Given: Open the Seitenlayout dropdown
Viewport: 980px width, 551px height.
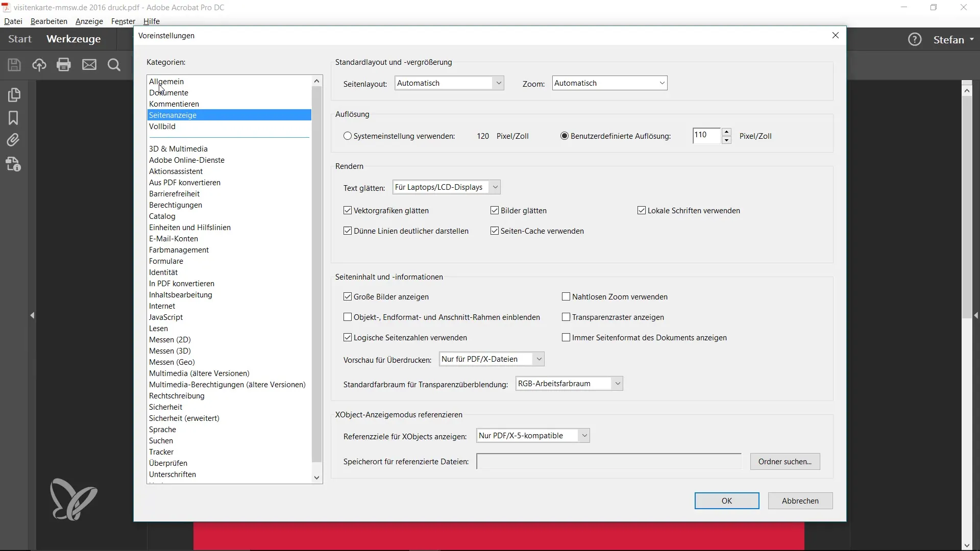Looking at the screenshot, I should (449, 83).
